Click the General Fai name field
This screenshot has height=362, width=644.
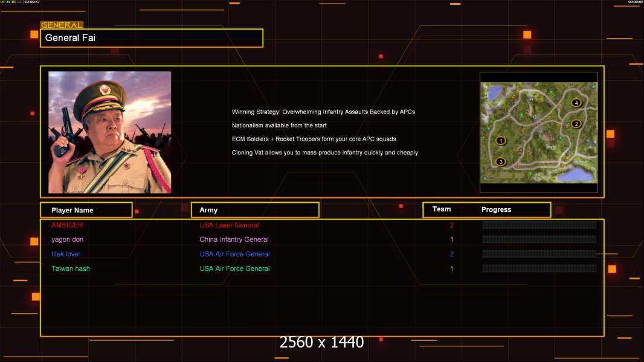(152, 38)
